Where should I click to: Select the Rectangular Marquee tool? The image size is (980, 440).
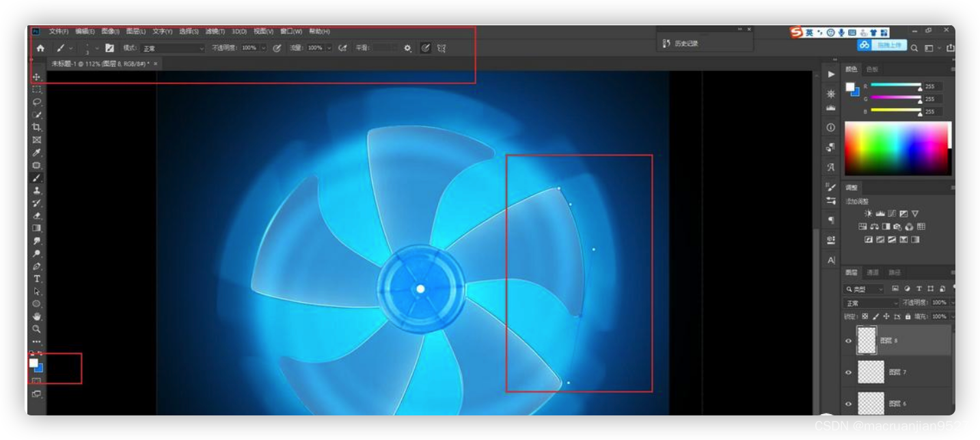[x=37, y=90]
